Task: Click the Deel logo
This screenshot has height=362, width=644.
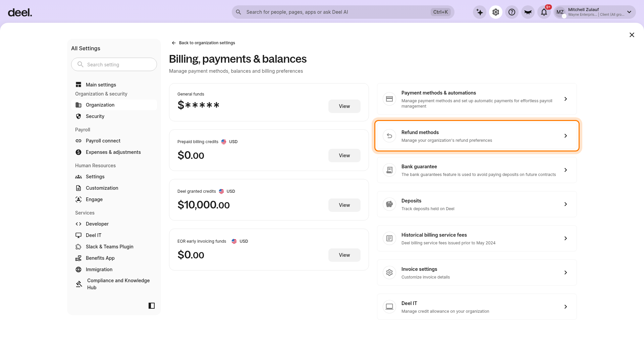Action: [x=20, y=12]
